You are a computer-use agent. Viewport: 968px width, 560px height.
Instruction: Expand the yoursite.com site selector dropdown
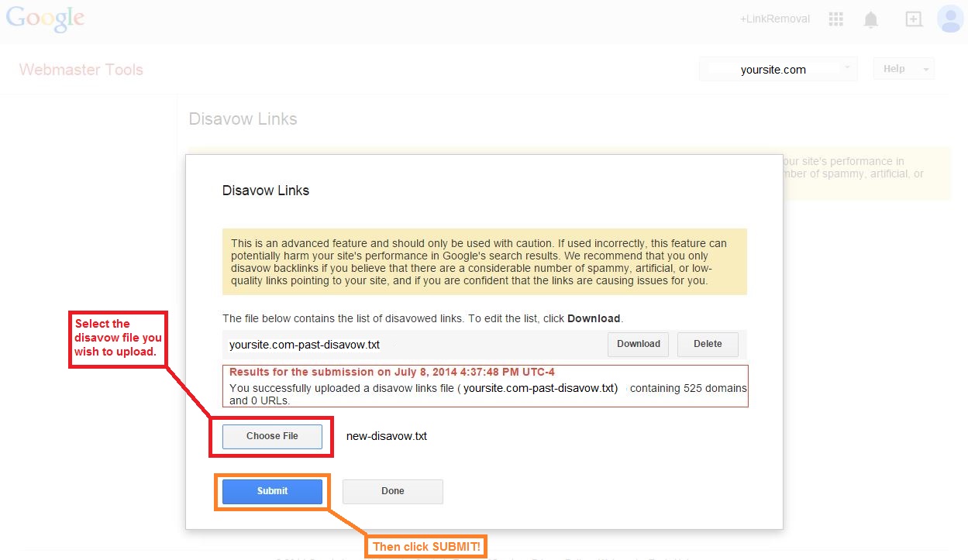[x=778, y=69]
